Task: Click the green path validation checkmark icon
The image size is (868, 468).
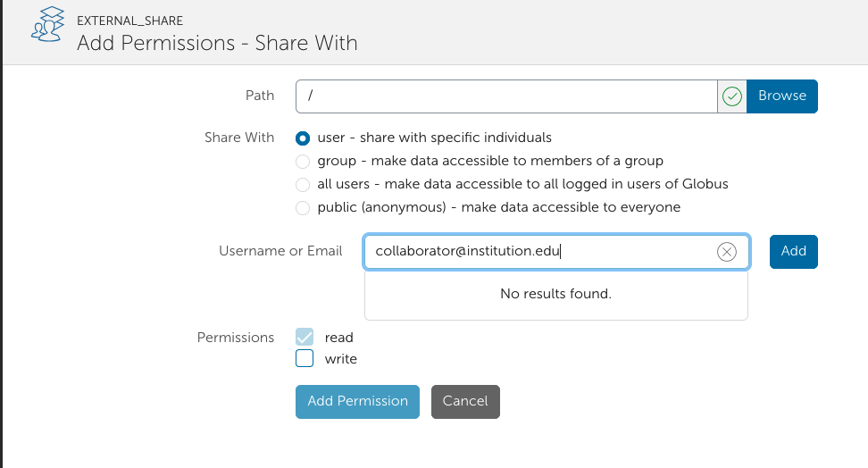Action: pos(732,96)
